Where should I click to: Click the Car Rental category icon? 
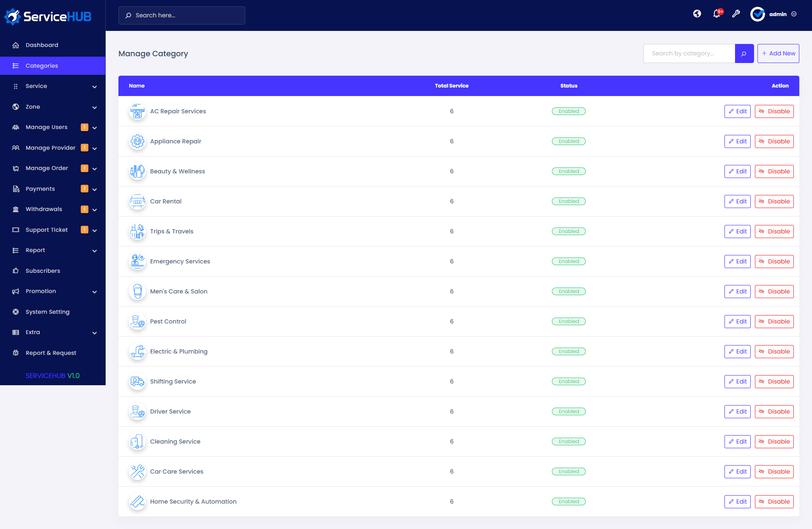pos(137,201)
